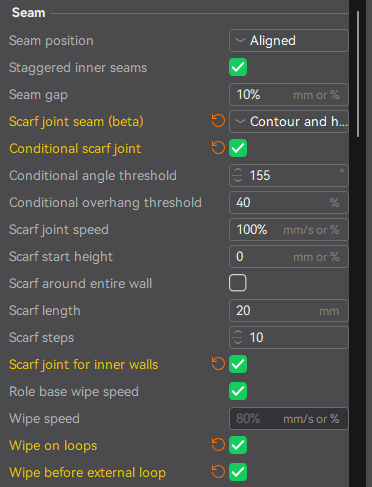Open Scarf joint seam type dropdown
372x487 pixels.
coord(289,121)
